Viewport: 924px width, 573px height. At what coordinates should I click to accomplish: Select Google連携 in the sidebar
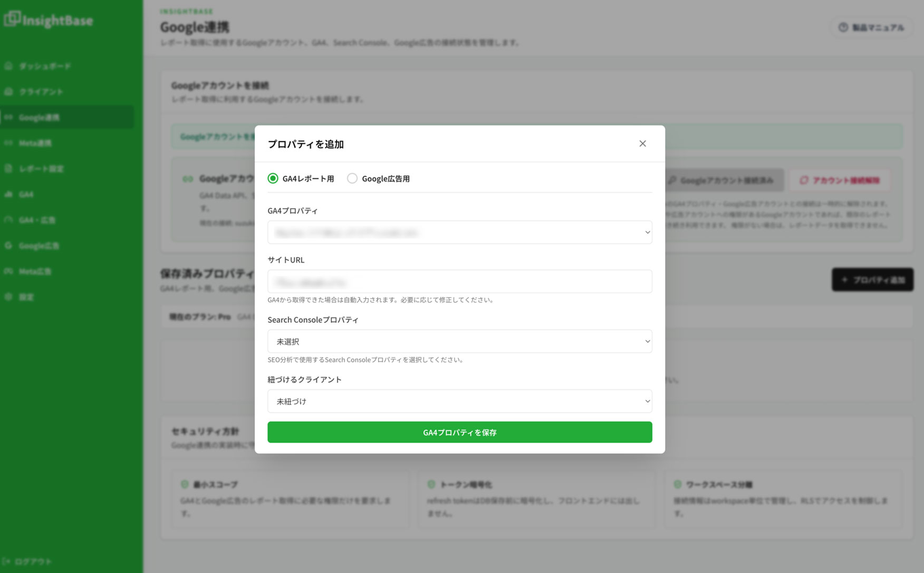click(x=67, y=117)
